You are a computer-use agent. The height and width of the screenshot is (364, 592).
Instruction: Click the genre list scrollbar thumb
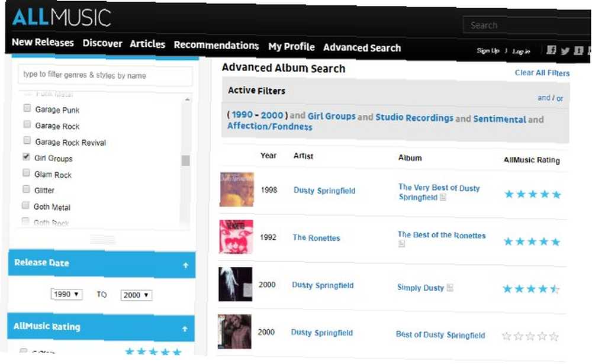tap(185, 160)
